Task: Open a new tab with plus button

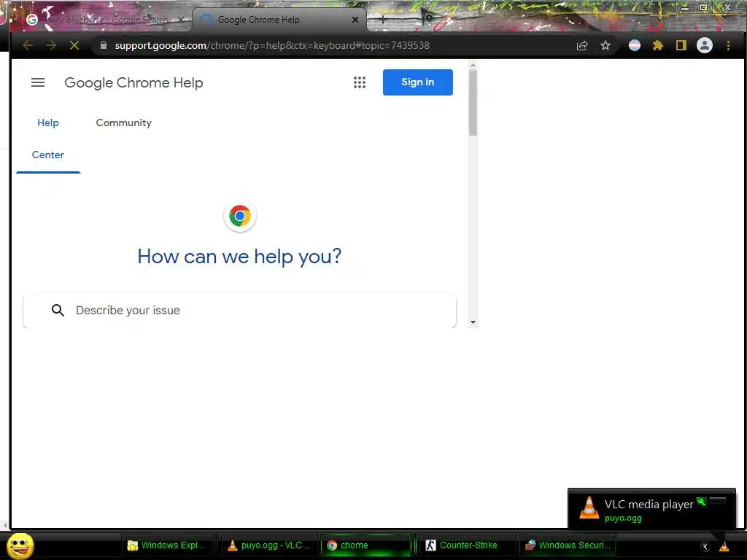Action: 382,20
